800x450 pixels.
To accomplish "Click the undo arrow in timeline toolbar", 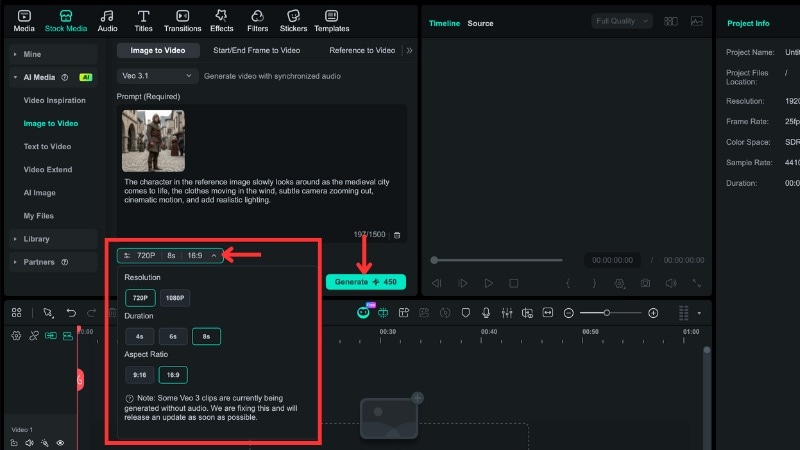I will click(71, 313).
